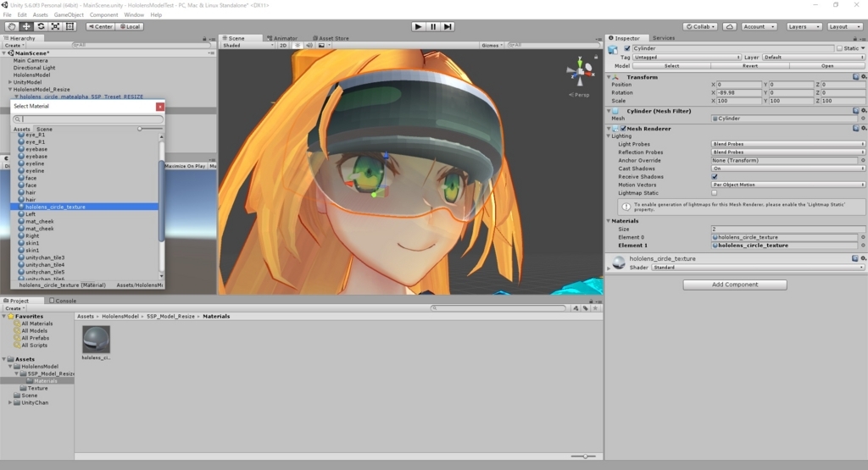Click the model Open button
868x470 pixels.
[x=827, y=66]
